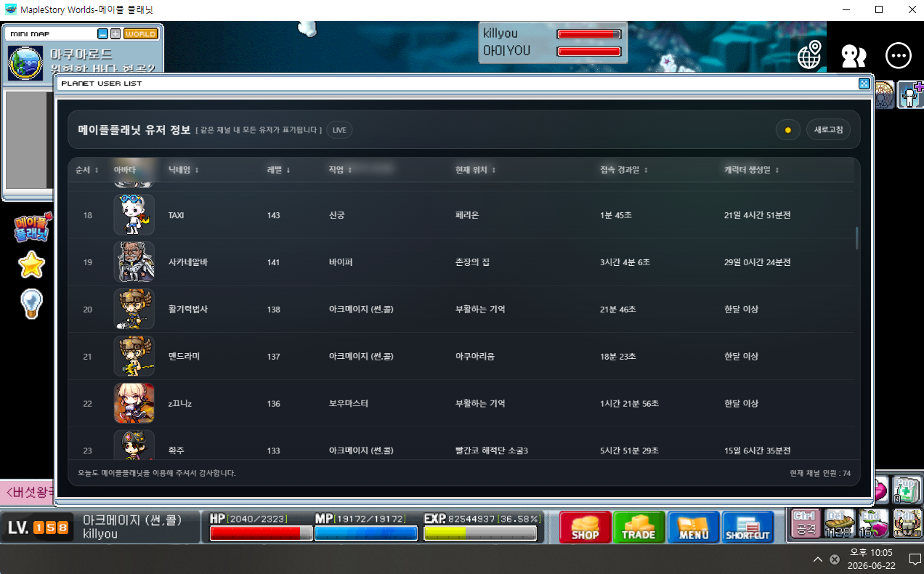This screenshot has width=924, height=574.
Task: Sort list by 직업 column
Action: (340, 170)
